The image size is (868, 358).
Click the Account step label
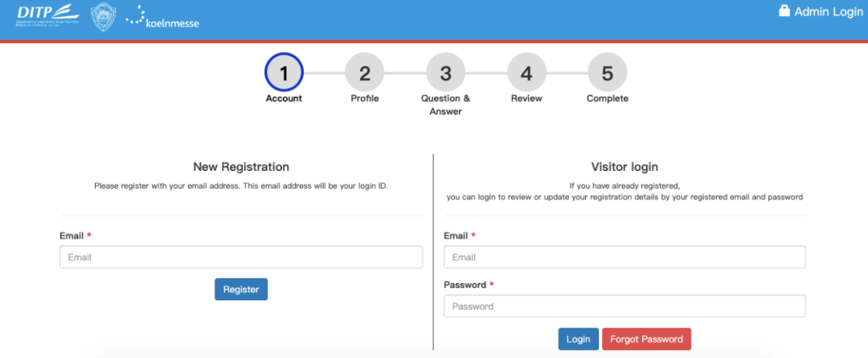point(284,99)
